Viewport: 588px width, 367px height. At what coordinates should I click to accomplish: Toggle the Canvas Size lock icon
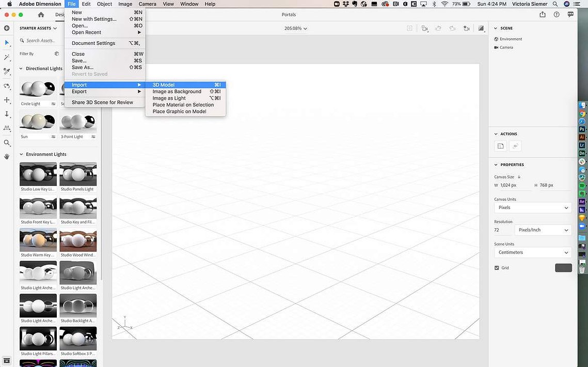pyautogui.click(x=519, y=177)
